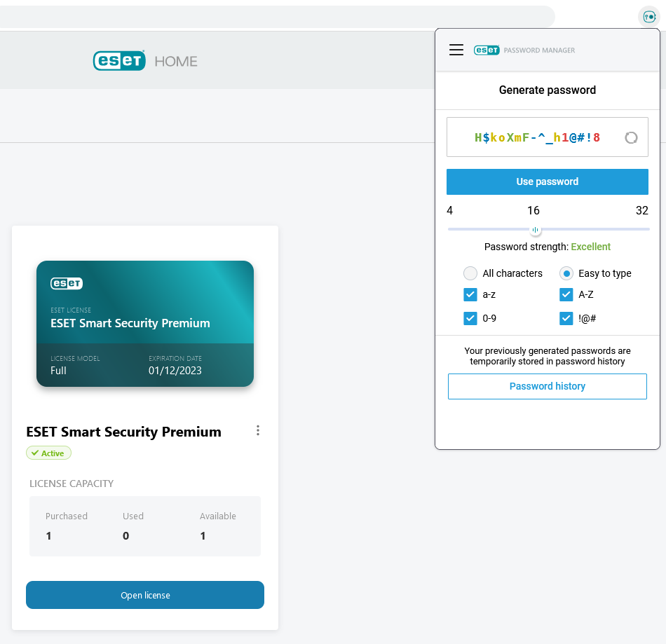Click the license model value Full

(58, 371)
